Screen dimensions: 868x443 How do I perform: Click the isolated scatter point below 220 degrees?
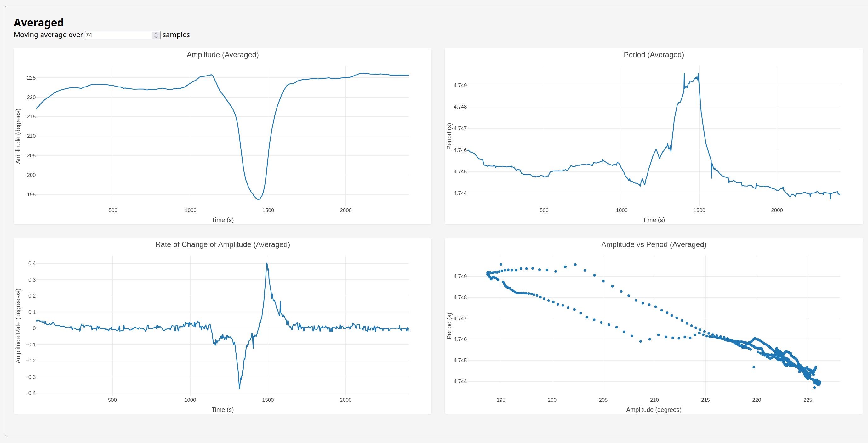pos(754,367)
